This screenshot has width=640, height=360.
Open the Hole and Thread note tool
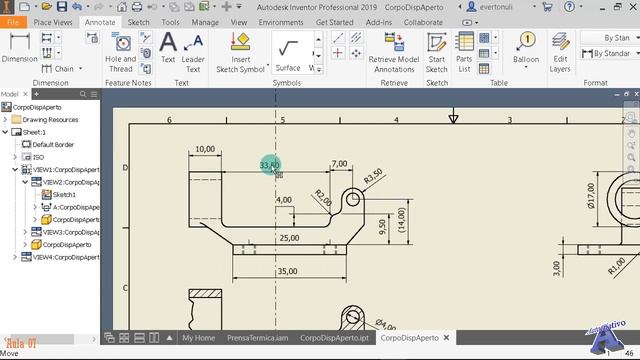click(120, 53)
